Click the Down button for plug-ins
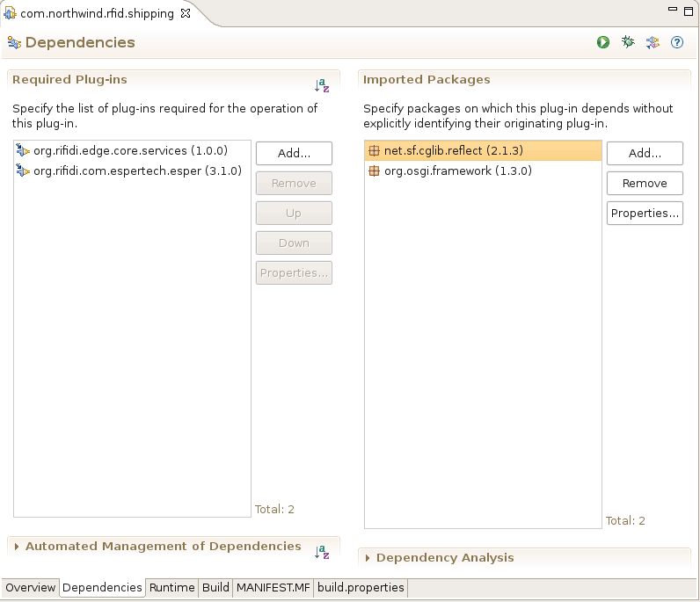This screenshot has height=602, width=700. (x=294, y=243)
